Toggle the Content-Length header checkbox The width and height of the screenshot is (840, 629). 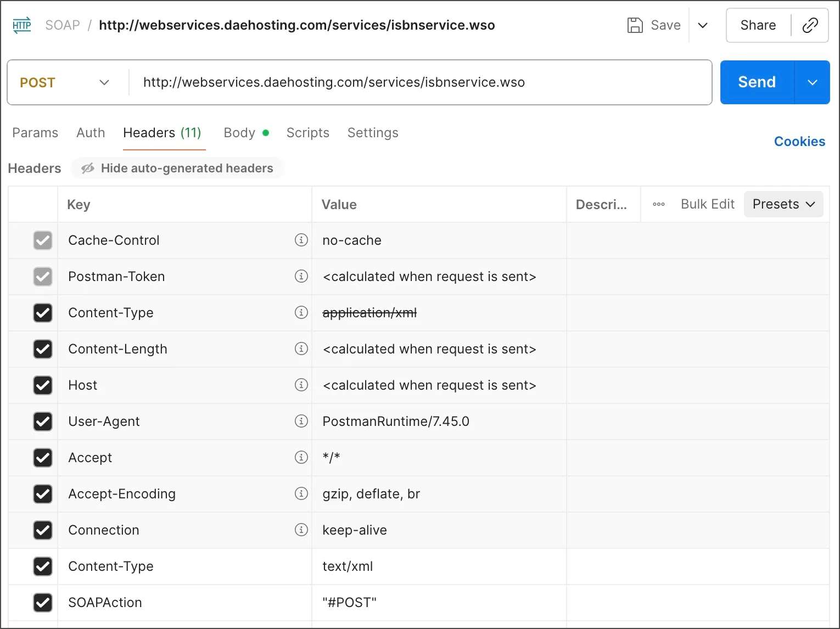coord(43,349)
